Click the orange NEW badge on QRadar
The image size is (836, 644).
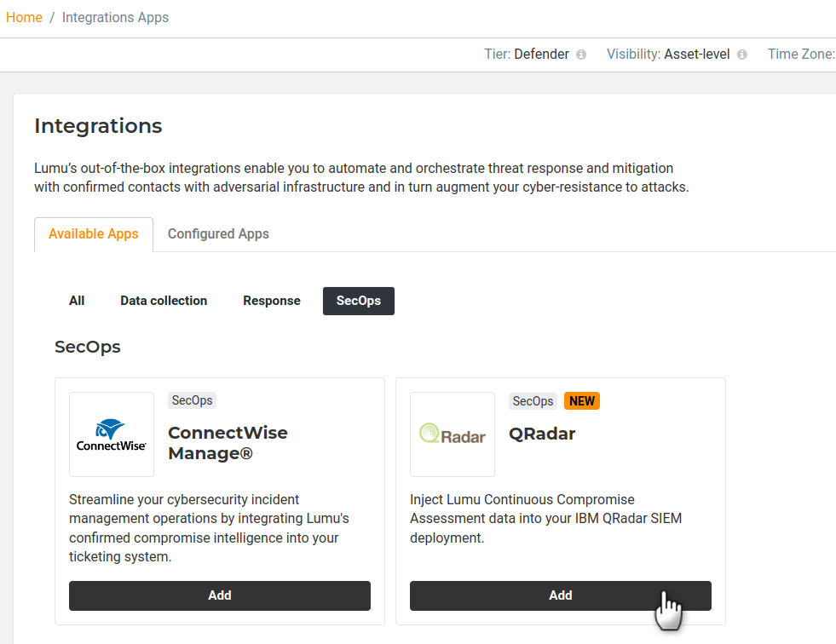pyautogui.click(x=582, y=400)
